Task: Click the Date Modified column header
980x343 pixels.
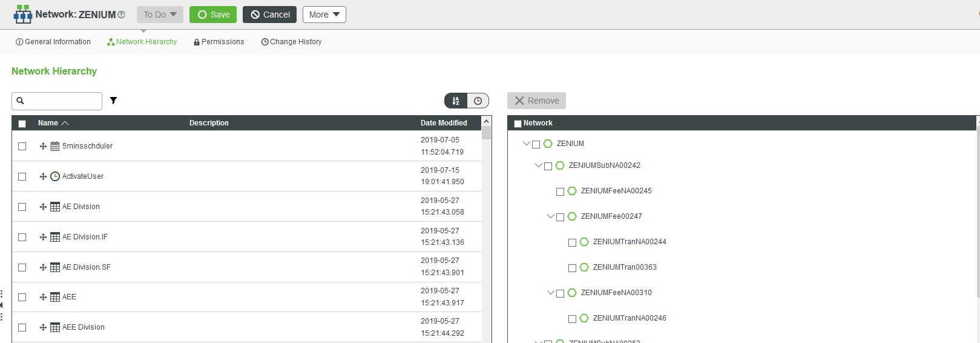Action: tap(444, 123)
